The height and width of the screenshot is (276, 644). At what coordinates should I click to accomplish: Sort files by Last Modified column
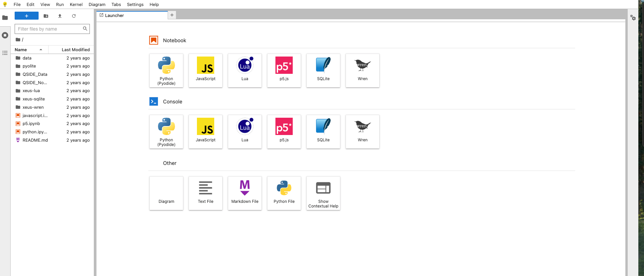[x=76, y=50]
